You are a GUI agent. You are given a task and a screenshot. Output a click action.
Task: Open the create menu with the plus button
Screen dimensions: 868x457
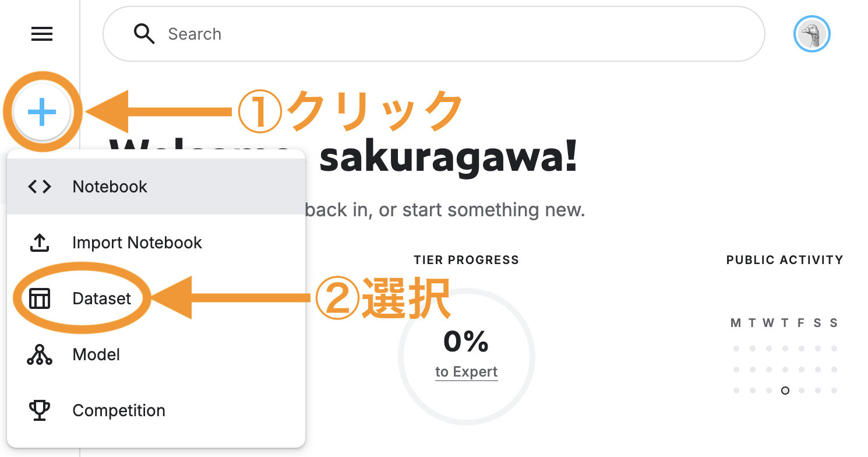pyautogui.click(x=41, y=112)
